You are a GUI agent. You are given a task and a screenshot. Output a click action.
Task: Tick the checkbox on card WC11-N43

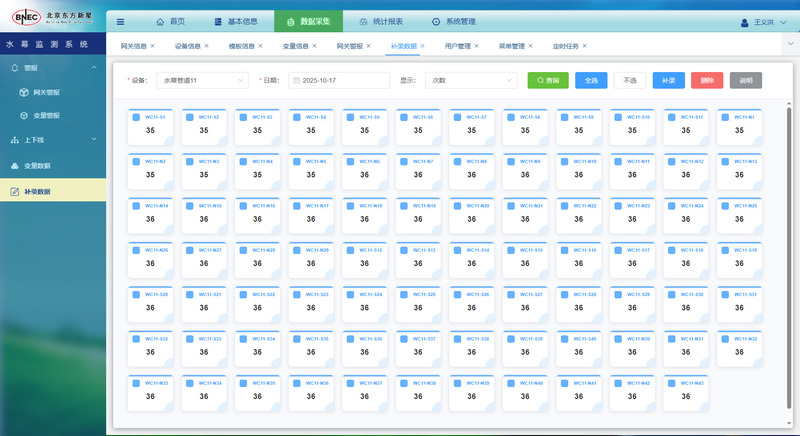671,383
